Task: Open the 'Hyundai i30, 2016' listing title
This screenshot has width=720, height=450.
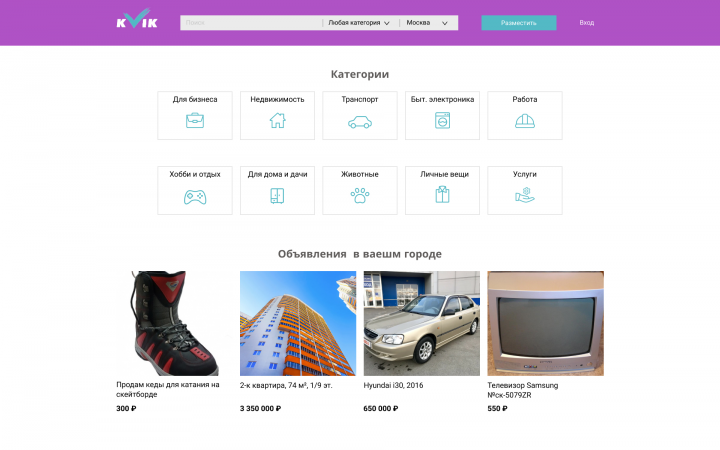Action: (x=393, y=385)
